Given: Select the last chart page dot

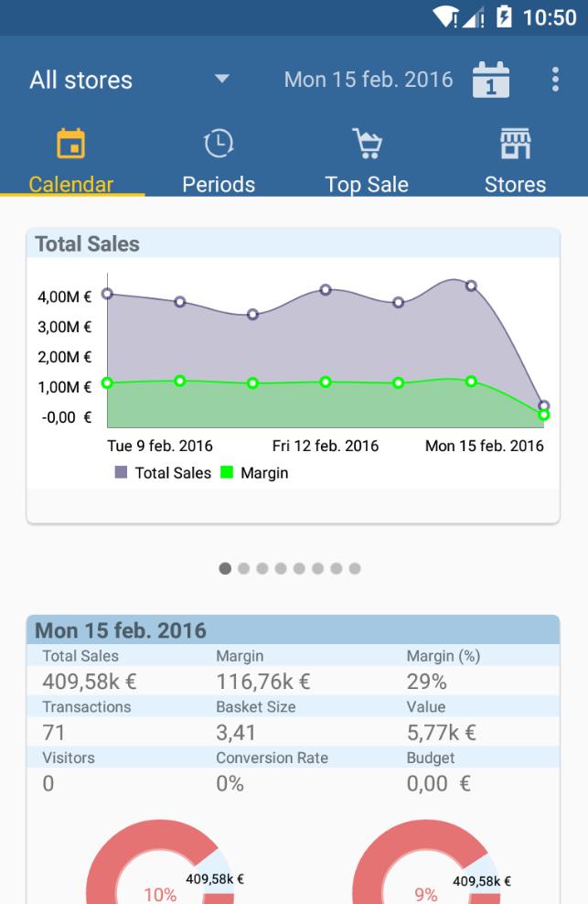Looking at the screenshot, I should coord(355,568).
